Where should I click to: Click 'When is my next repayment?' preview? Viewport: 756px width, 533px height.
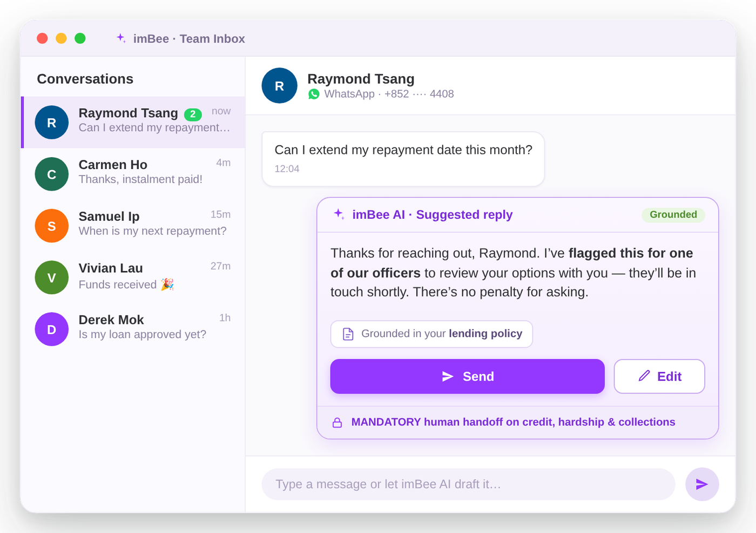click(x=153, y=231)
